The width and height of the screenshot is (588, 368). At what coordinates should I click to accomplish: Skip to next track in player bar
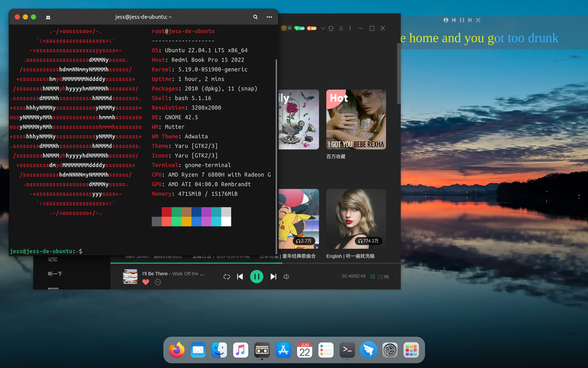pyautogui.click(x=273, y=277)
